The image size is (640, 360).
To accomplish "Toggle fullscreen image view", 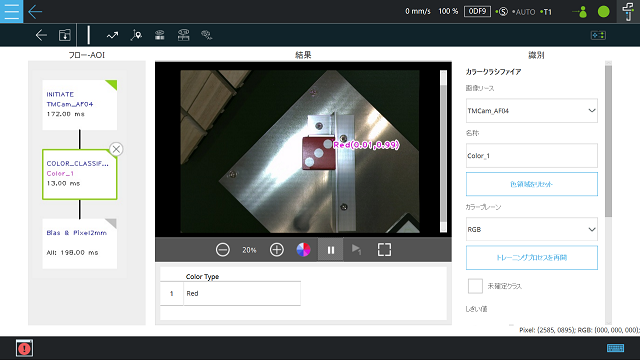I will 384,249.
